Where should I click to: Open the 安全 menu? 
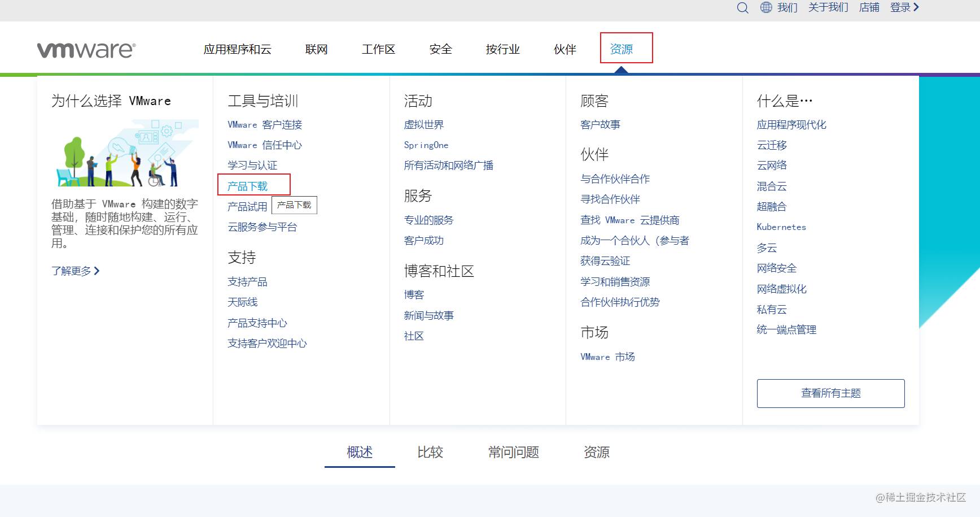tap(440, 49)
